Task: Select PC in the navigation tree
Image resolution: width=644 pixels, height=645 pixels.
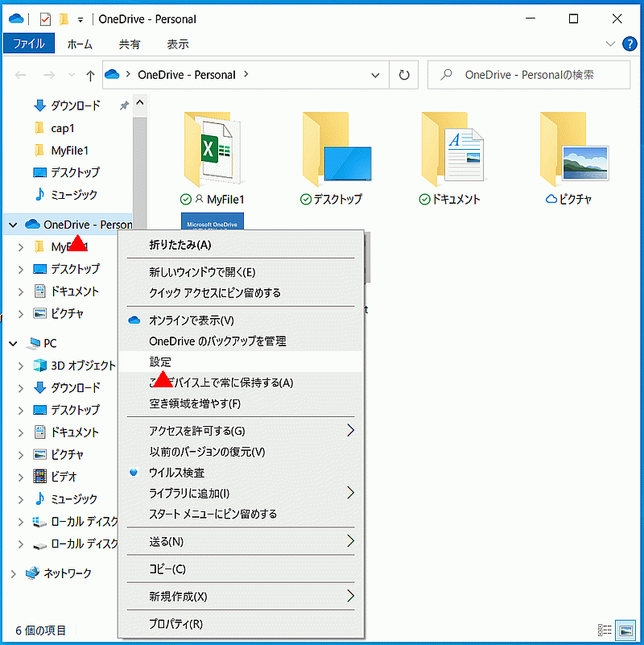Action: (x=50, y=344)
